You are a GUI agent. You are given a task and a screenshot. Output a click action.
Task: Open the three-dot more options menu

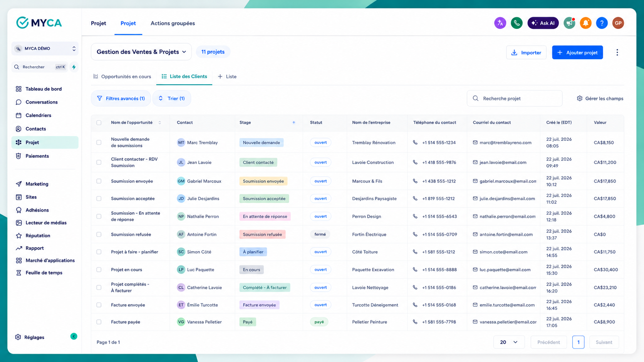(x=617, y=53)
